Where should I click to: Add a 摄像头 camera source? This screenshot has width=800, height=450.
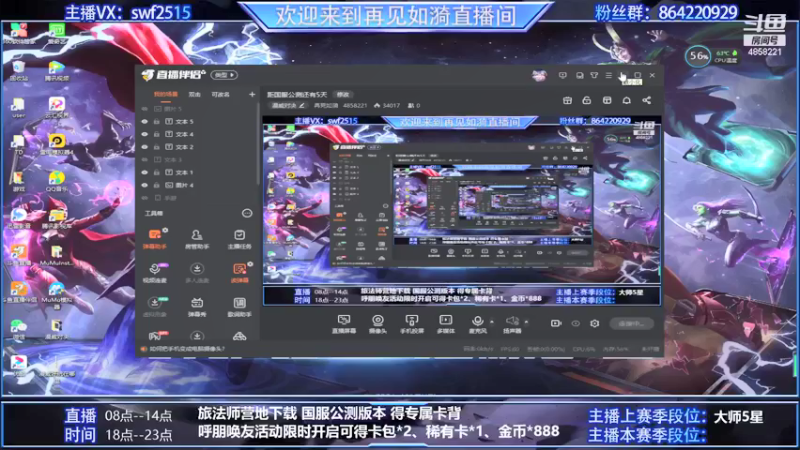(x=378, y=323)
